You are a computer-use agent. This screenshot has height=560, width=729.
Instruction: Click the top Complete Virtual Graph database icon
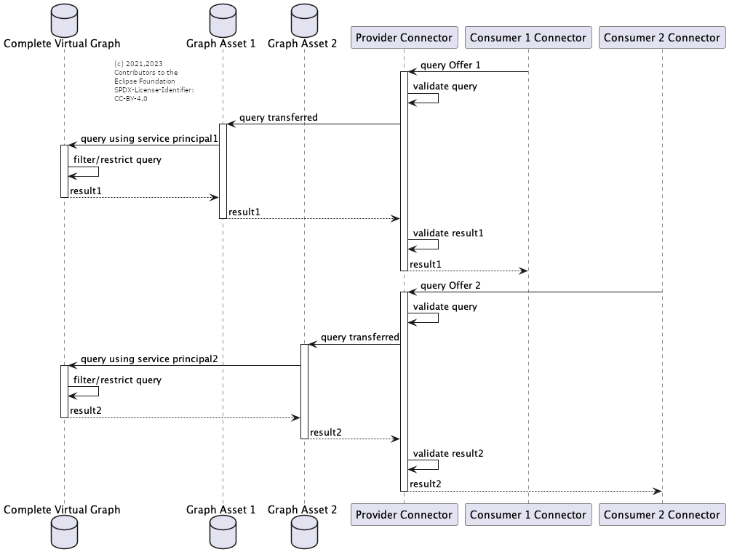pyautogui.click(x=64, y=19)
